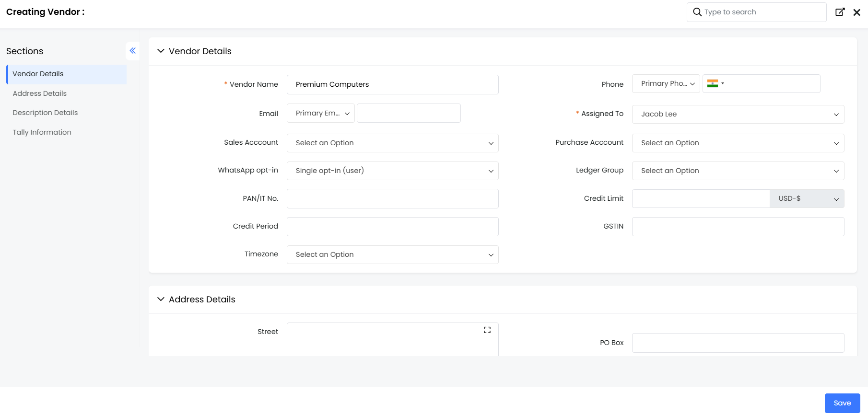Open the Sales Account dropdown
This screenshot has width=868, height=415.
[392, 143]
